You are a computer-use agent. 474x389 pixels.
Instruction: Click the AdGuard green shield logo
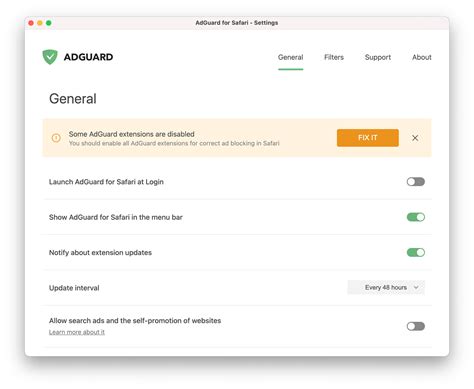50,57
